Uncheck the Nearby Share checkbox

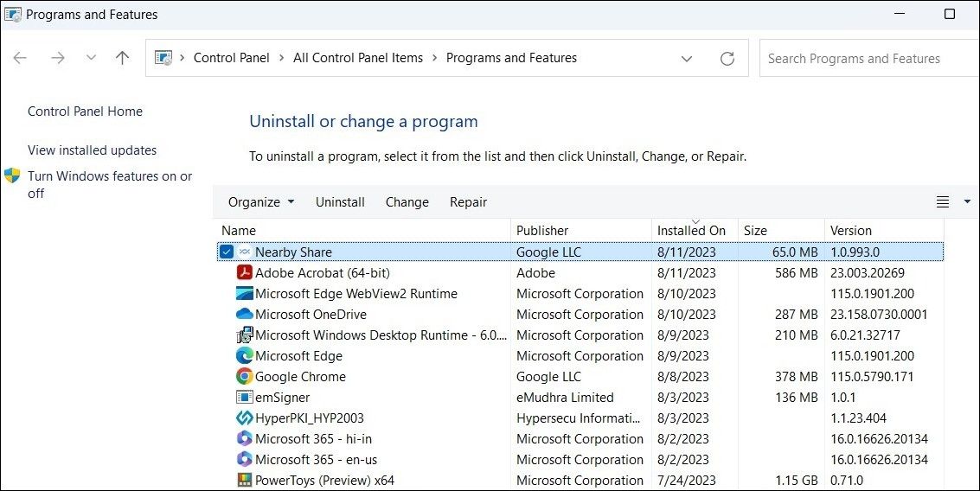click(227, 252)
